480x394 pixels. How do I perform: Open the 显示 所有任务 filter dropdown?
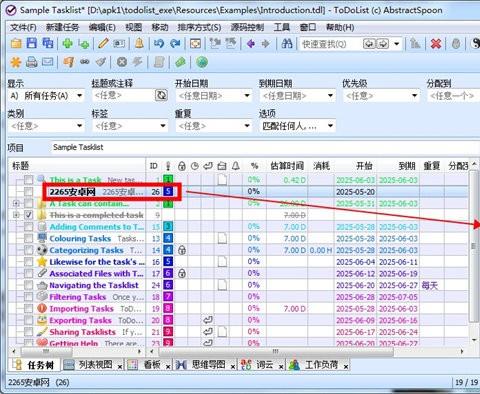[x=79, y=96]
